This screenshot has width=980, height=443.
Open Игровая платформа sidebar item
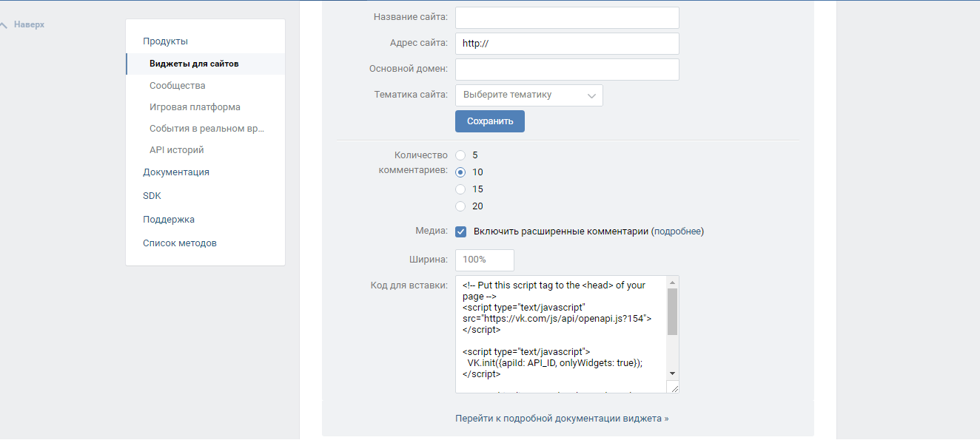[x=195, y=107]
